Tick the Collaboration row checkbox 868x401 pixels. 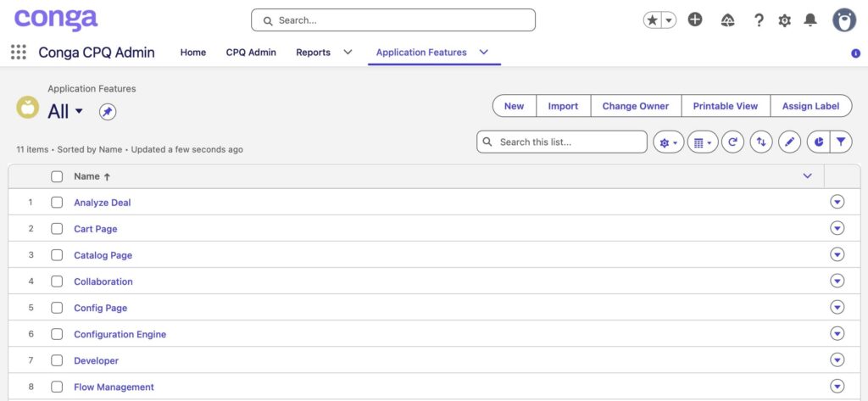[57, 281]
